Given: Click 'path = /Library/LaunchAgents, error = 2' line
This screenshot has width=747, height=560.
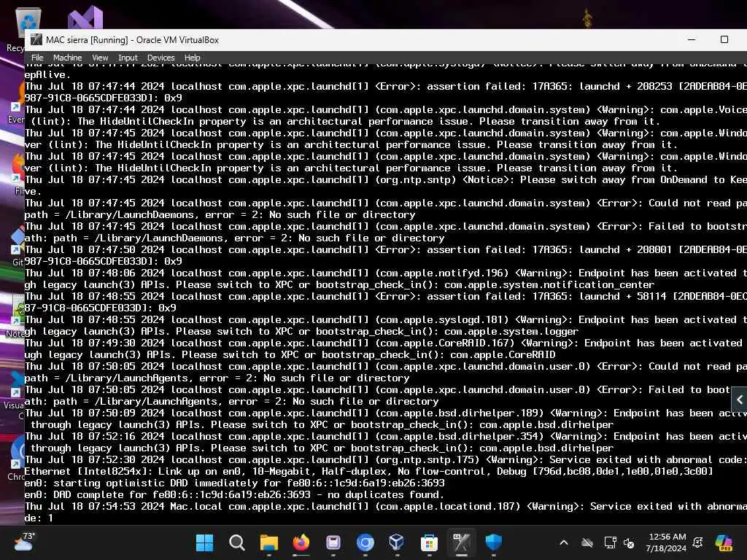Looking at the screenshot, I should pos(217,378).
